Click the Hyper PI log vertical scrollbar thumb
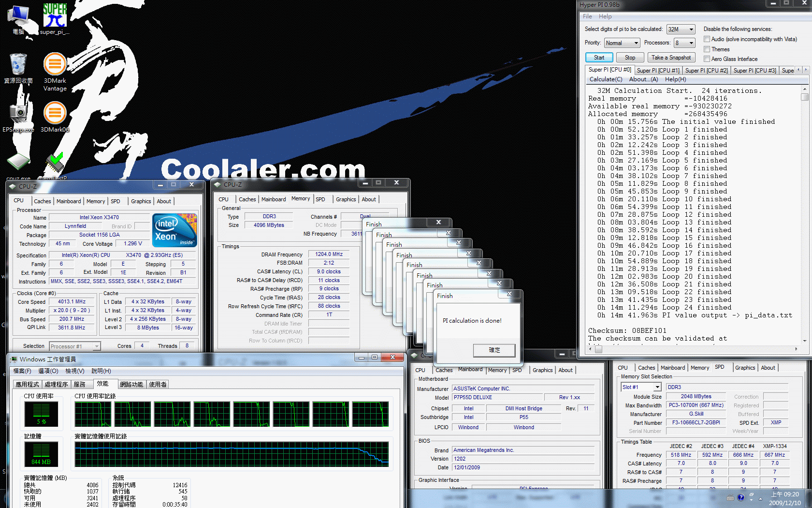This screenshot has height=508, width=812. pyautogui.click(x=805, y=97)
